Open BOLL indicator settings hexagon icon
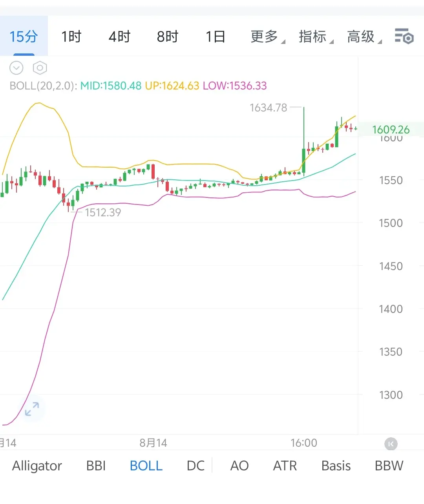This screenshot has width=424, height=504. click(x=40, y=68)
